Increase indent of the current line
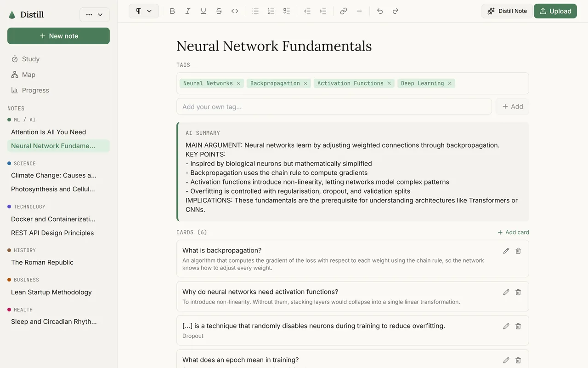This screenshot has height=368, width=588. point(323,11)
